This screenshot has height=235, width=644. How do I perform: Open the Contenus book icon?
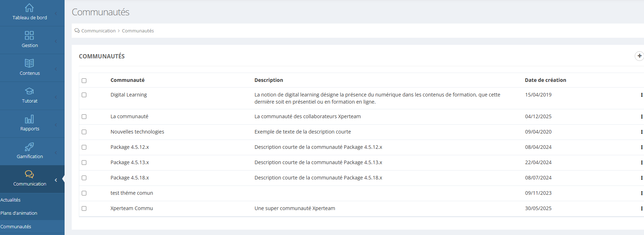click(x=29, y=63)
